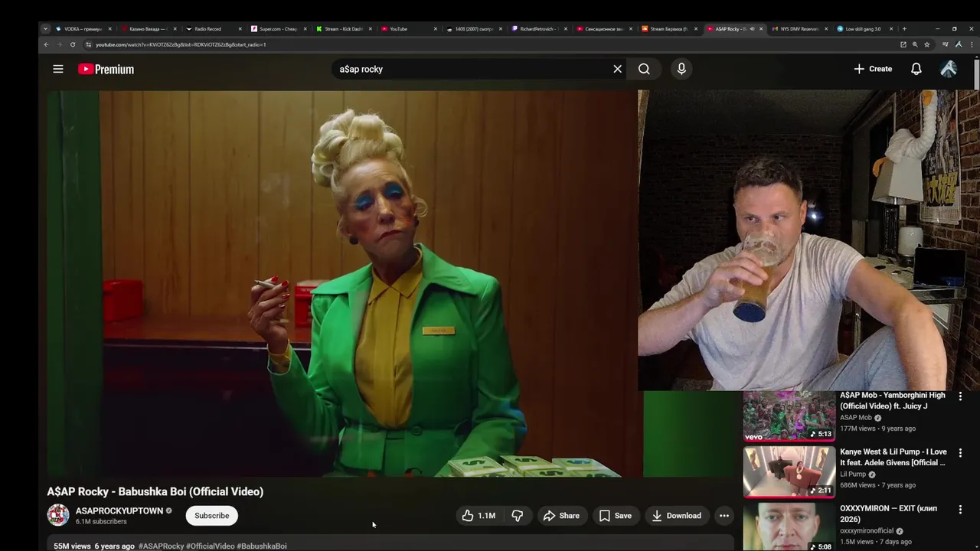Open options menu for I Love It video
The image size is (980, 551).
point(960,453)
